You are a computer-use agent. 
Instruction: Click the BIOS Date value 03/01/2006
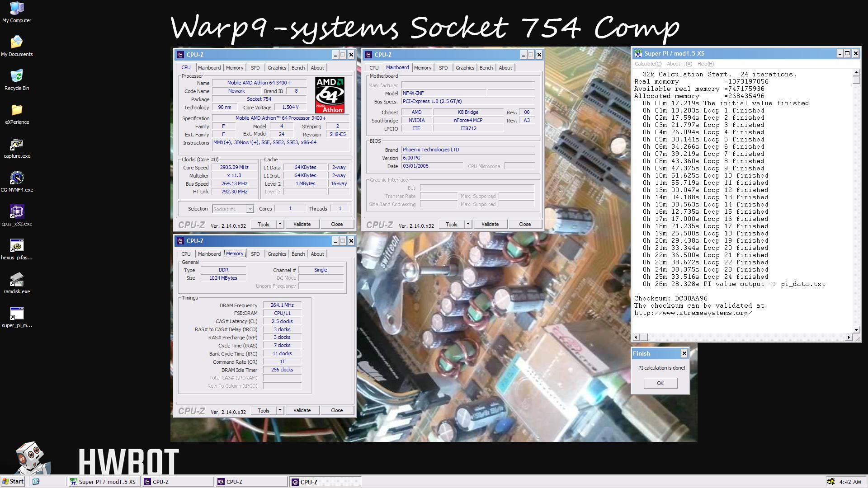pyautogui.click(x=432, y=166)
